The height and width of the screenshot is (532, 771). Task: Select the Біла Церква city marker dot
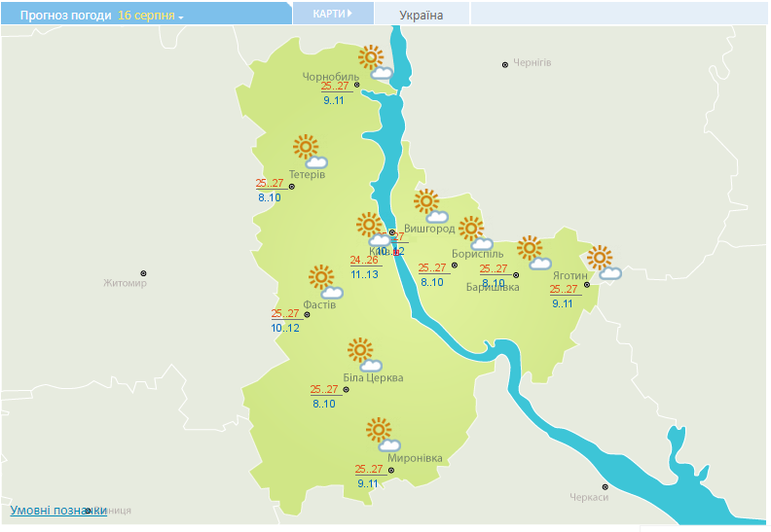click(x=347, y=390)
